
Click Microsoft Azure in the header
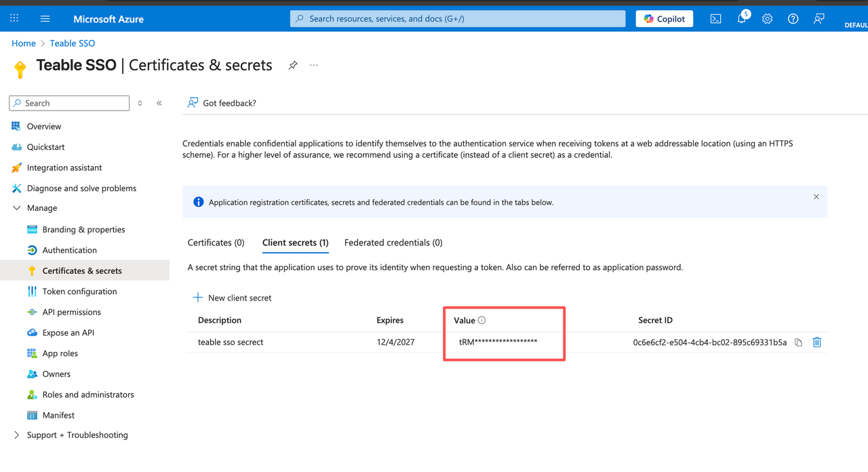tap(108, 19)
